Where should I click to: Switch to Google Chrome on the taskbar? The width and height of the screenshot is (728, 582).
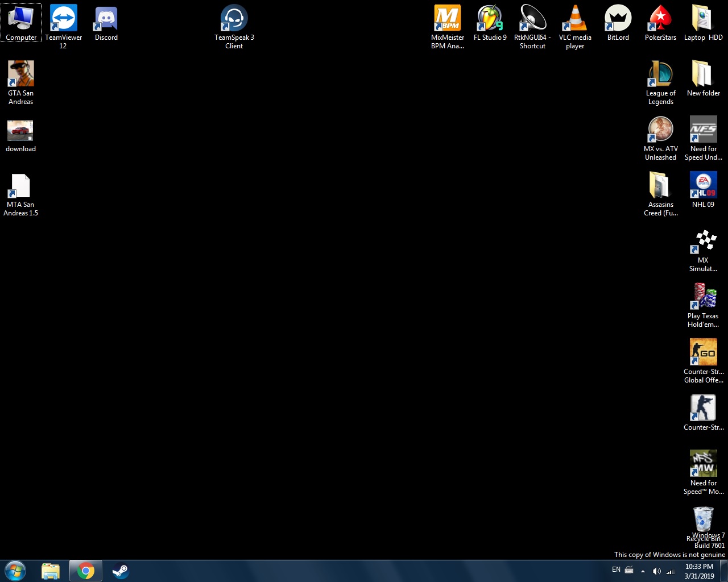(86, 571)
